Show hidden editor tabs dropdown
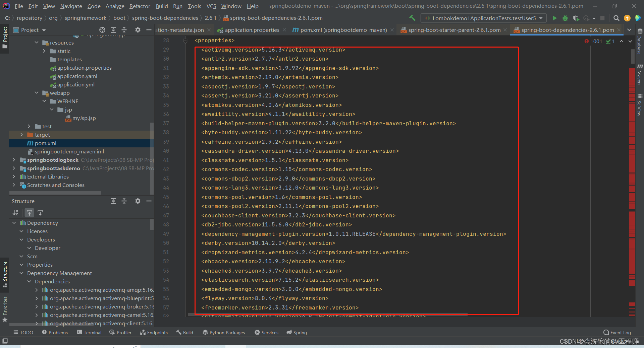Screen dimensions: 644x348 click(x=629, y=30)
